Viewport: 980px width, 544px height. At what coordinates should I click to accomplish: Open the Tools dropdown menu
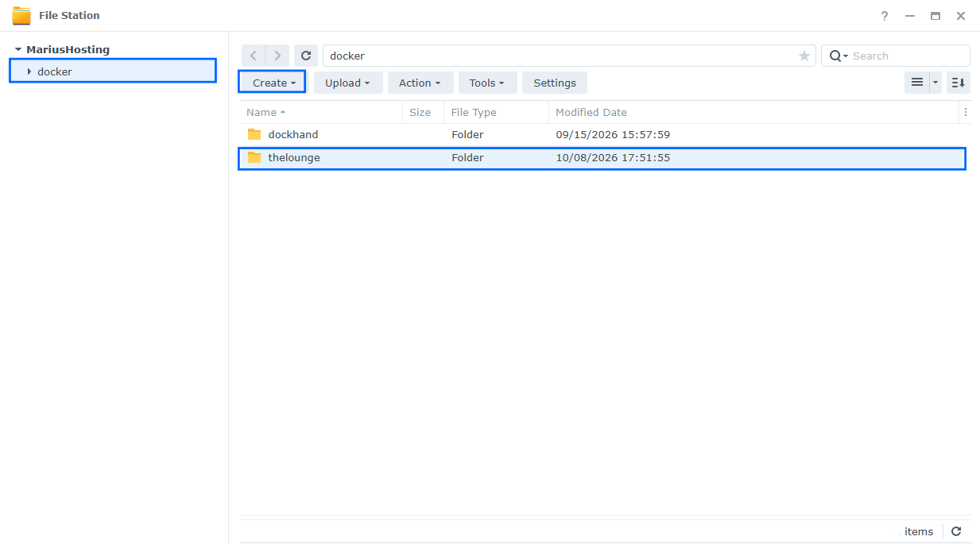[x=487, y=83]
